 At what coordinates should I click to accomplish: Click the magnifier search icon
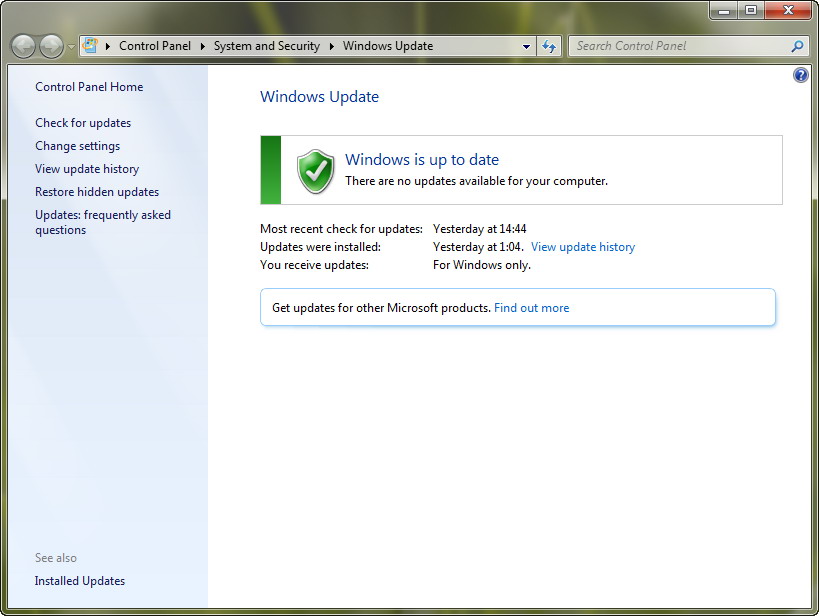coord(797,46)
